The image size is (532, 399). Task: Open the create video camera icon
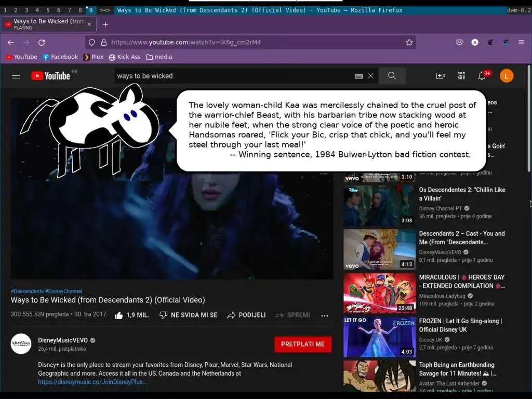pos(441,76)
